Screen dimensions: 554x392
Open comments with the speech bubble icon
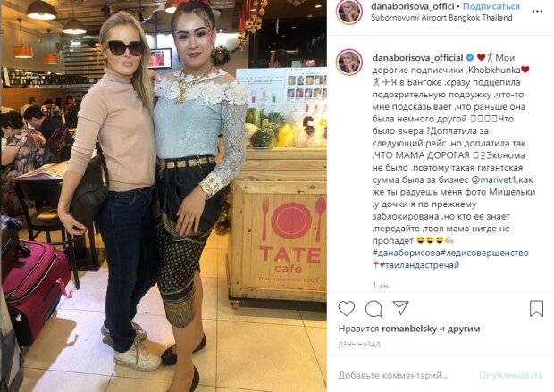click(x=374, y=309)
